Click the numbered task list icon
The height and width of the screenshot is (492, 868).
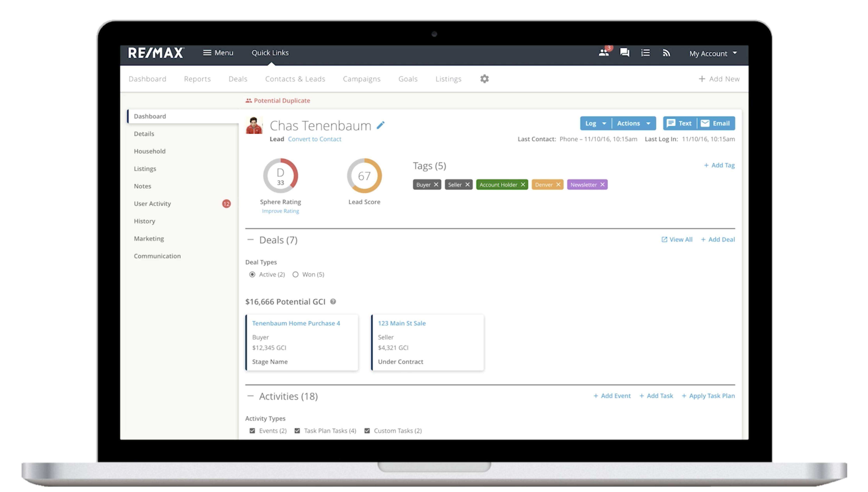pos(646,53)
